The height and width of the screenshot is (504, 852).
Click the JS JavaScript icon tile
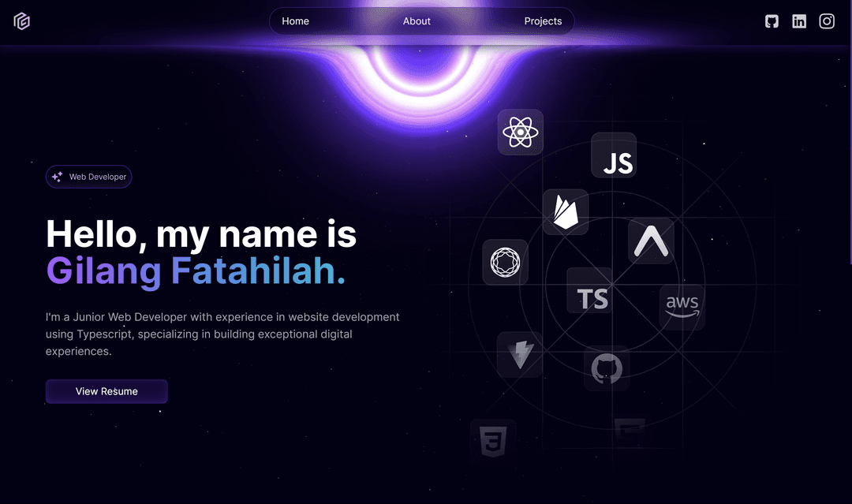point(614,155)
